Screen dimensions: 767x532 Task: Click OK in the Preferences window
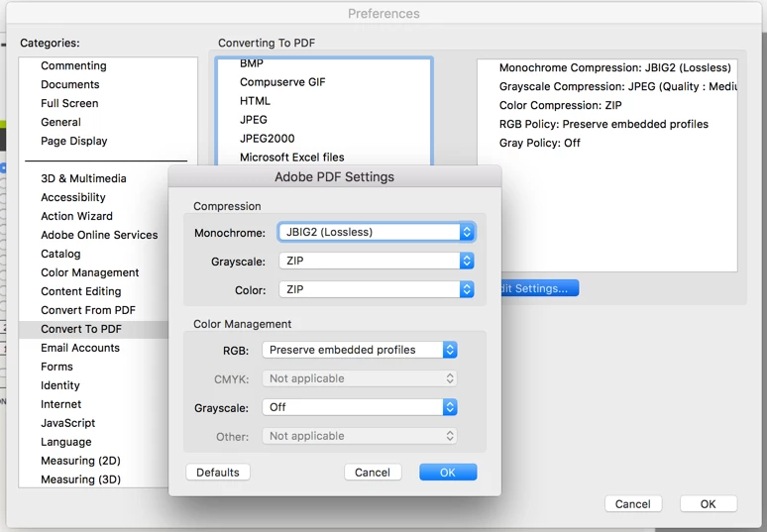(x=709, y=504)
